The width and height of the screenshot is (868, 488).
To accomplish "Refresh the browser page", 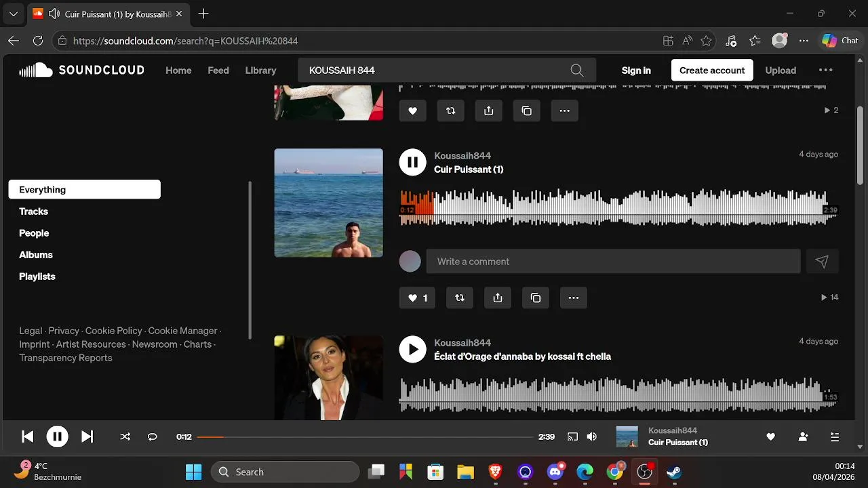I will [x=38, y=41].
